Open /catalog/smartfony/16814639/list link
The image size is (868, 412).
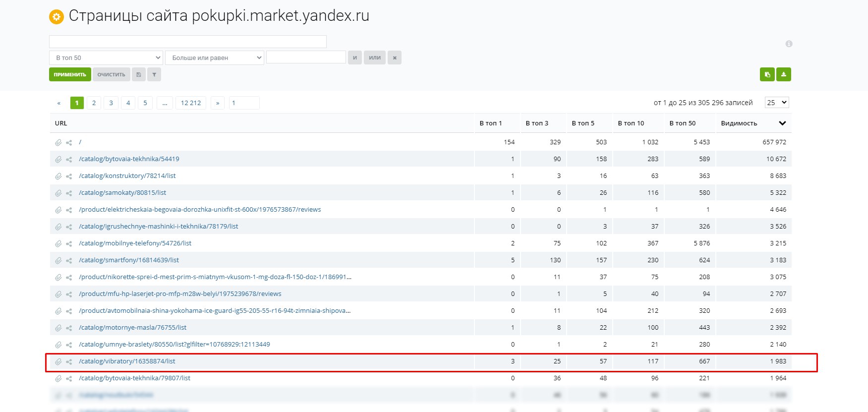click(129, 260)
